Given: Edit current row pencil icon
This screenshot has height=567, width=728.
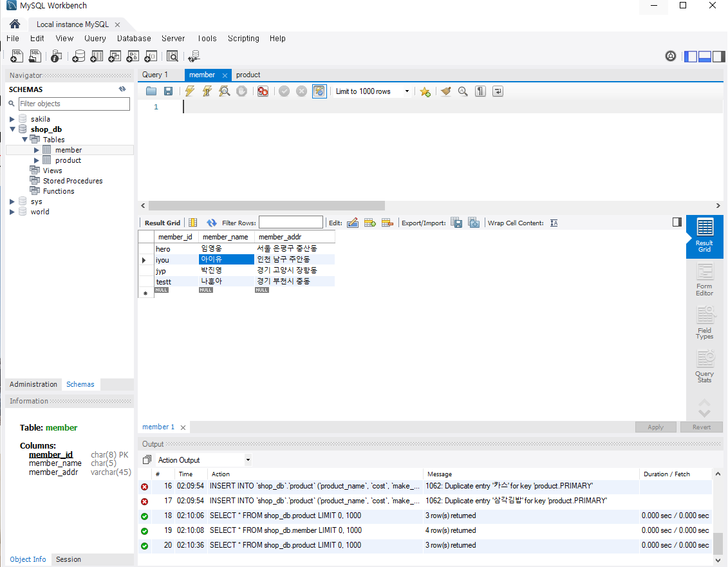Looking at the screenshot, I should click(353, 223).
